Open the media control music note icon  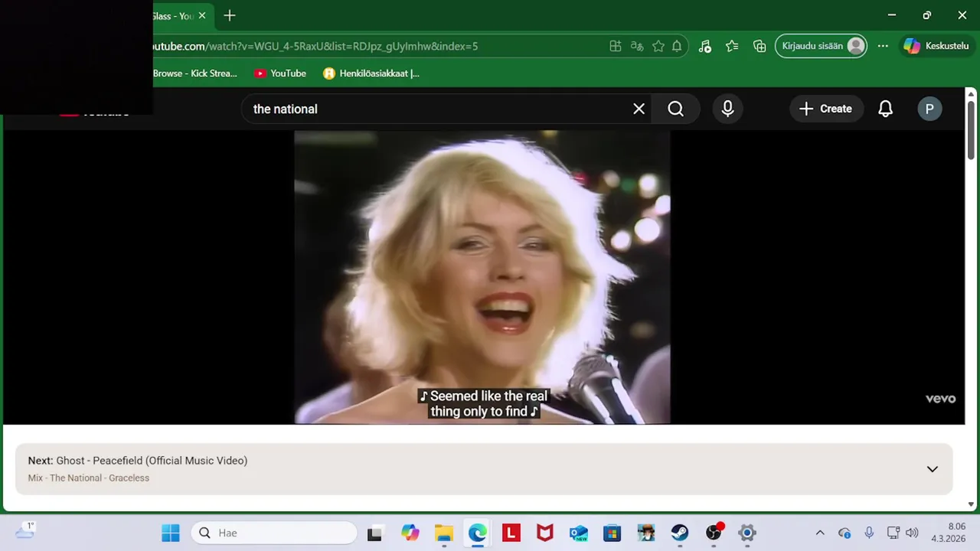click(x=705, y=46)
